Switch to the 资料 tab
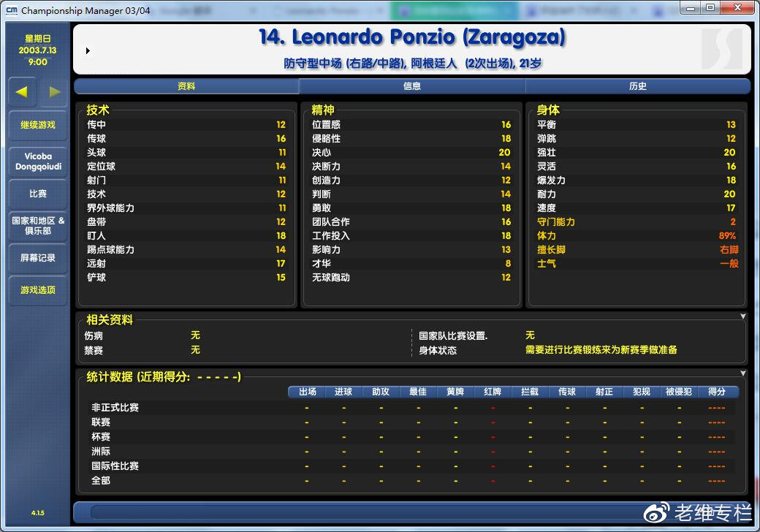760x532 pixels. click(186, 86)
